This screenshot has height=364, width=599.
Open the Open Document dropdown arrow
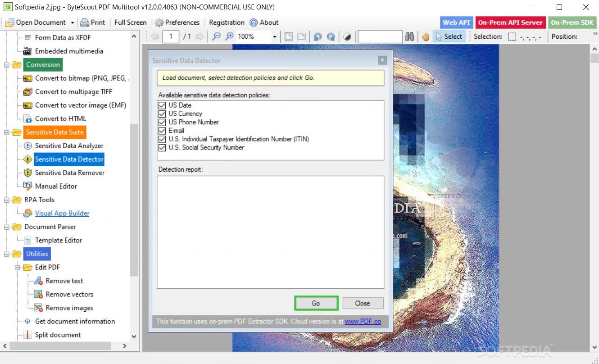pyautogui.click(x=72, y=23)
